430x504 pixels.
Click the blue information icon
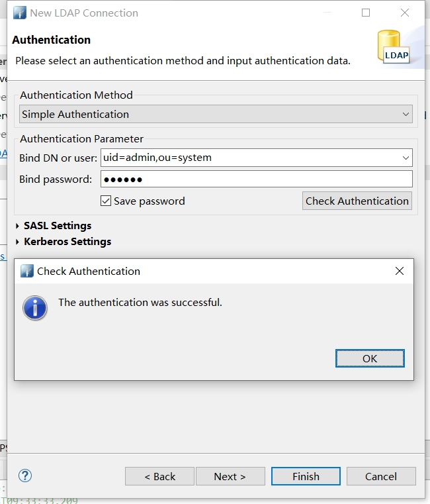35,308
